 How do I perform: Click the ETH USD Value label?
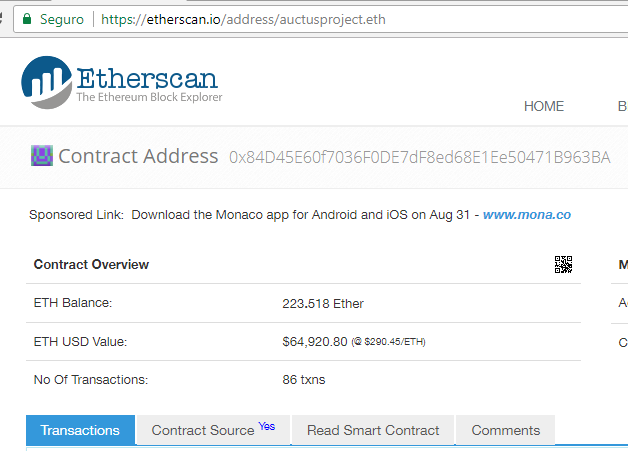click(80, 342)
